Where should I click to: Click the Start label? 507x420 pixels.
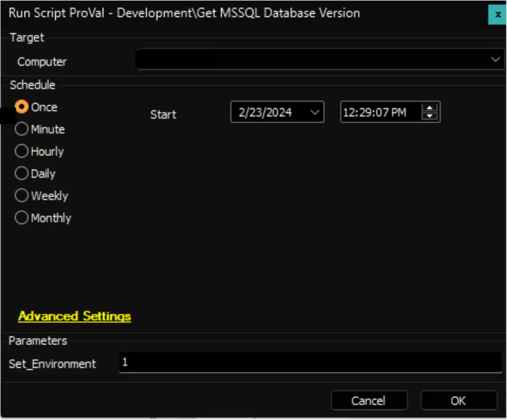point(163,114)
